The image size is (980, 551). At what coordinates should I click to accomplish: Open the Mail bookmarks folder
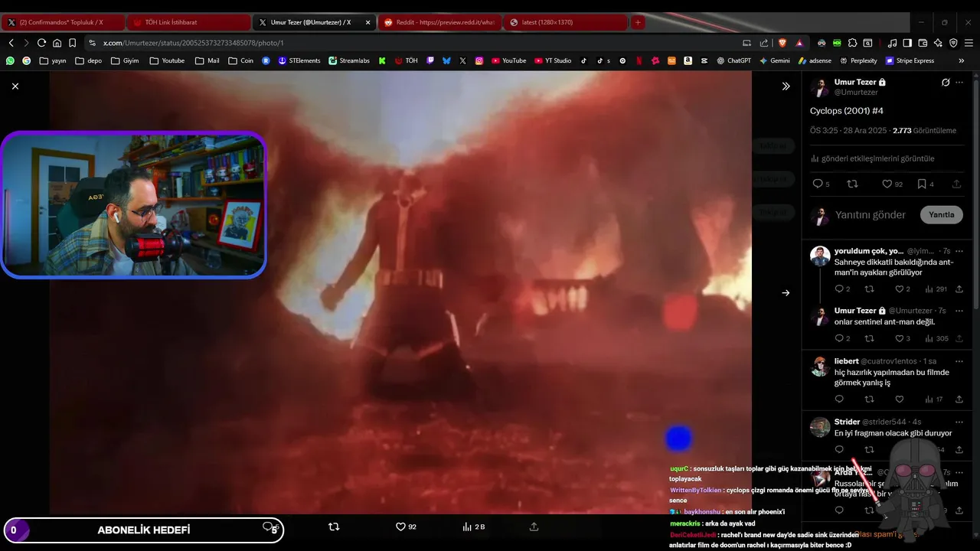(x=207, y=60)
